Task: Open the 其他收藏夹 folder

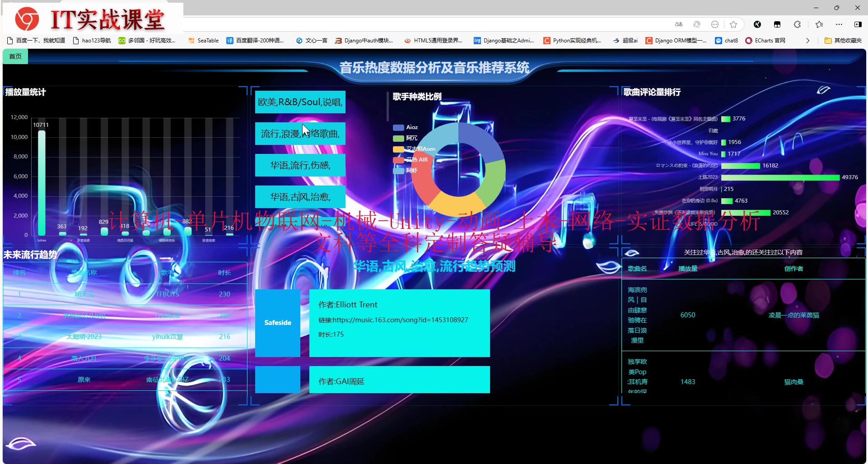Action: pyautogui.click(x=843, y=41)
